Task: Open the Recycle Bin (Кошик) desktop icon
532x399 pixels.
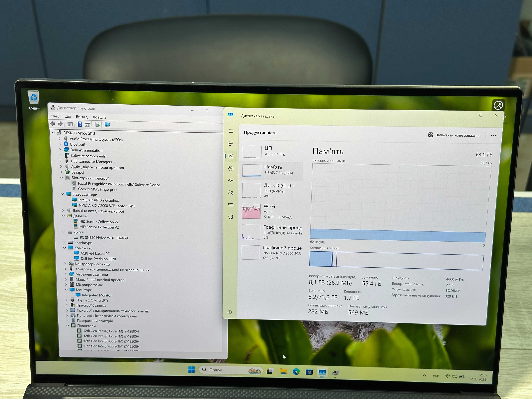Action: [x=34, y=100]
